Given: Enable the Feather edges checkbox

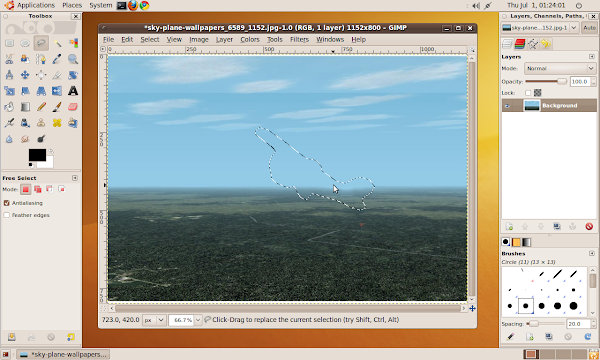Looking at the screenshot, I should [7, 215].
